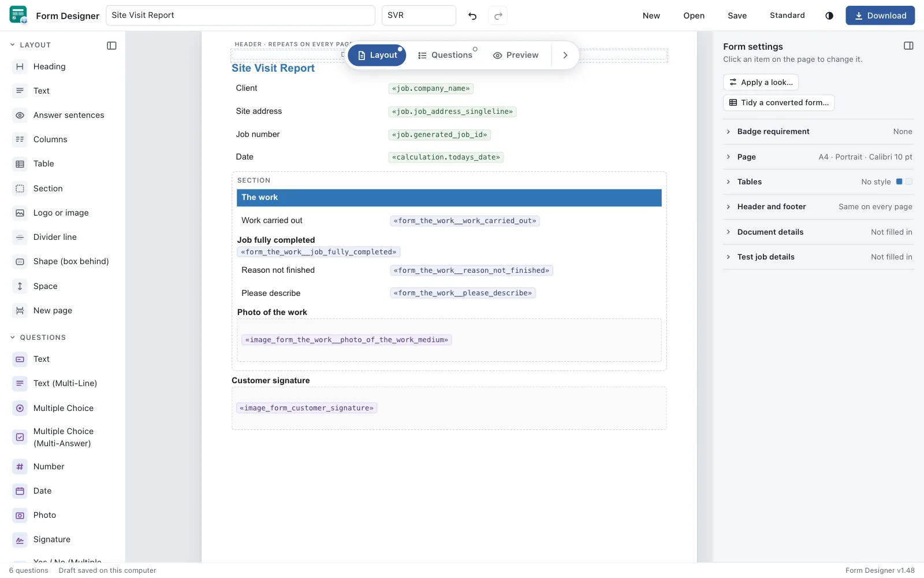Screen dimensions: 924x578
Task: Add a Multiple Choice (Multi-Answer) question
Action: 63,437
